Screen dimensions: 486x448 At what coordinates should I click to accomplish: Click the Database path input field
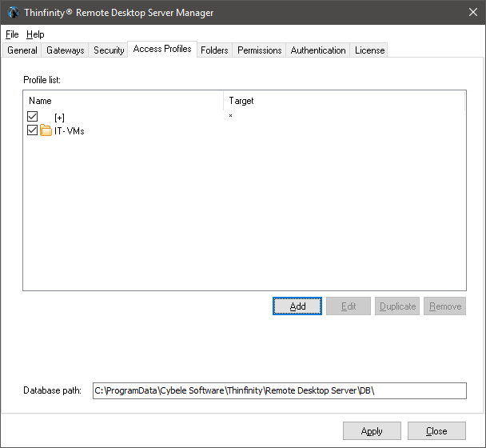(x=280, y=390)
